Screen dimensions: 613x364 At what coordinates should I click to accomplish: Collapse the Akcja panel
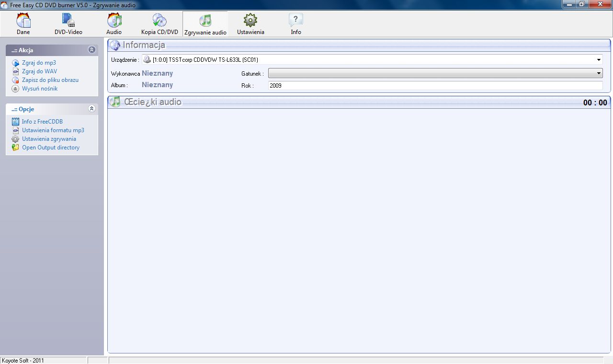click(92, 50)
